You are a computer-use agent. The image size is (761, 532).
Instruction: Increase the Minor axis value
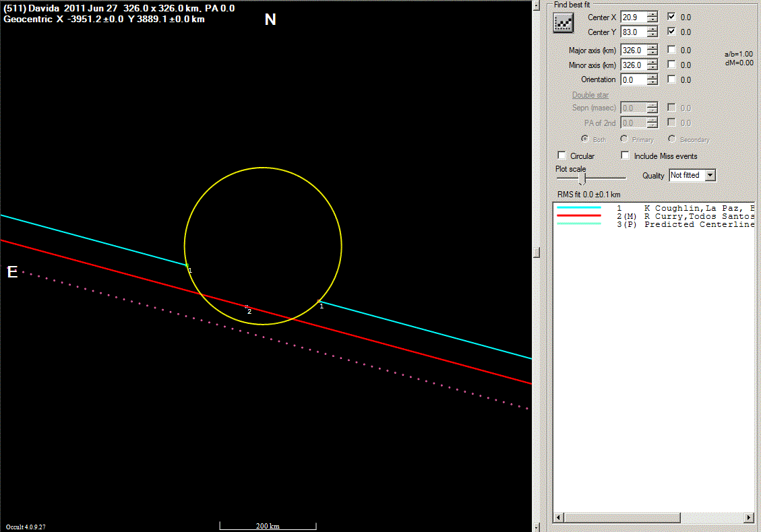(652, 61)
